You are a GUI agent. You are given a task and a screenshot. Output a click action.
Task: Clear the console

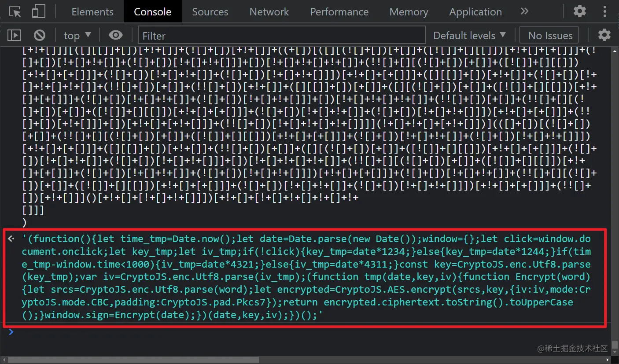40,35
